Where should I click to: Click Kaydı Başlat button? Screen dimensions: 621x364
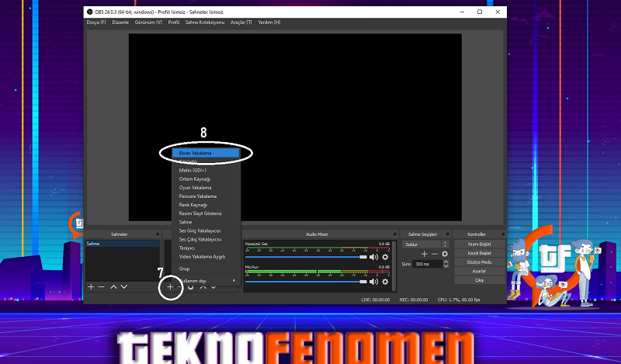point(480,253)
